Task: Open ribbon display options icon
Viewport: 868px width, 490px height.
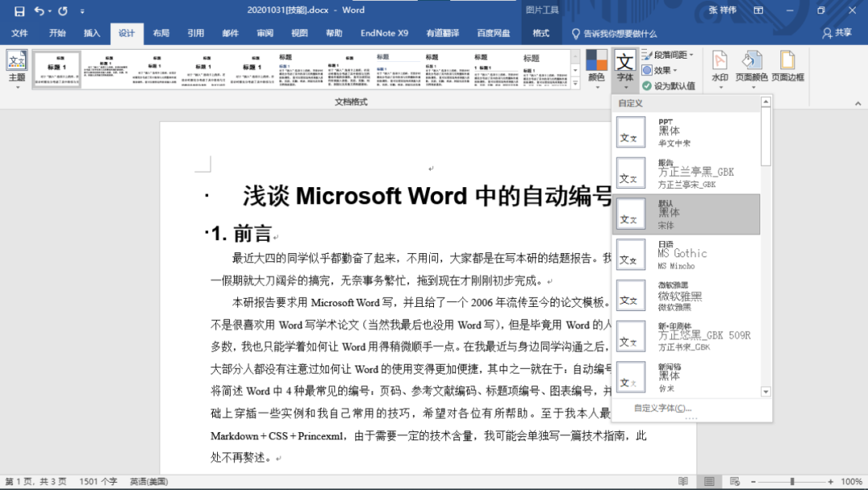Action: [759, 10]
